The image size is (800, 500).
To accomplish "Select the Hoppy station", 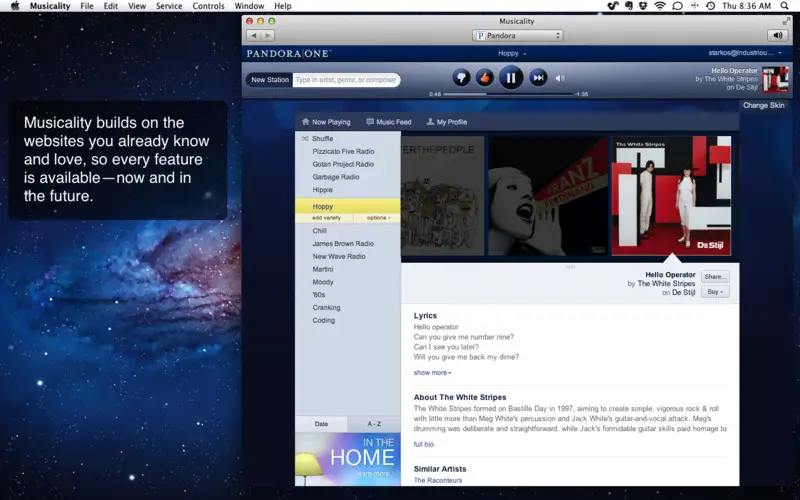I will pyautogui.click(x=348, y=206).
